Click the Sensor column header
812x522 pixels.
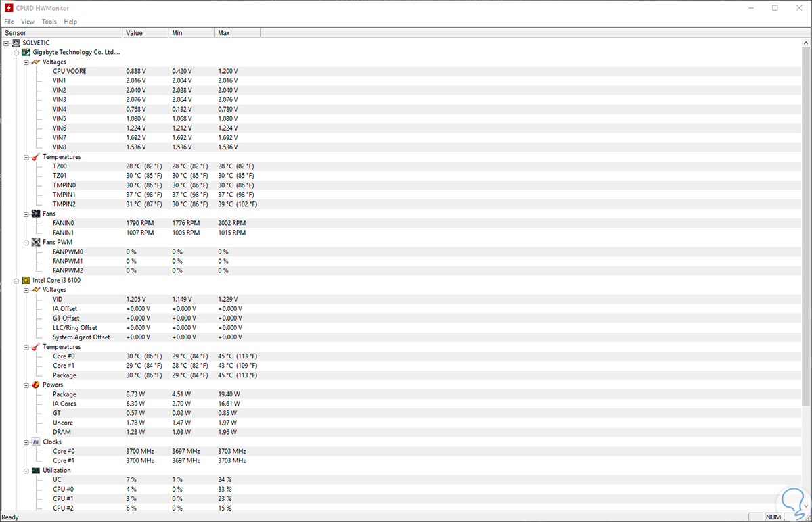pyautogui.click(x=62, y=32)
